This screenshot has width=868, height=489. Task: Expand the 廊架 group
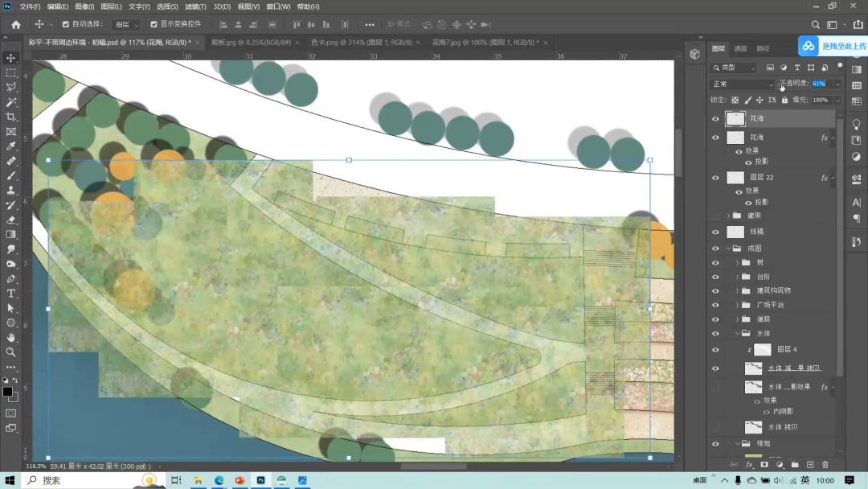[x=728, y=216]
